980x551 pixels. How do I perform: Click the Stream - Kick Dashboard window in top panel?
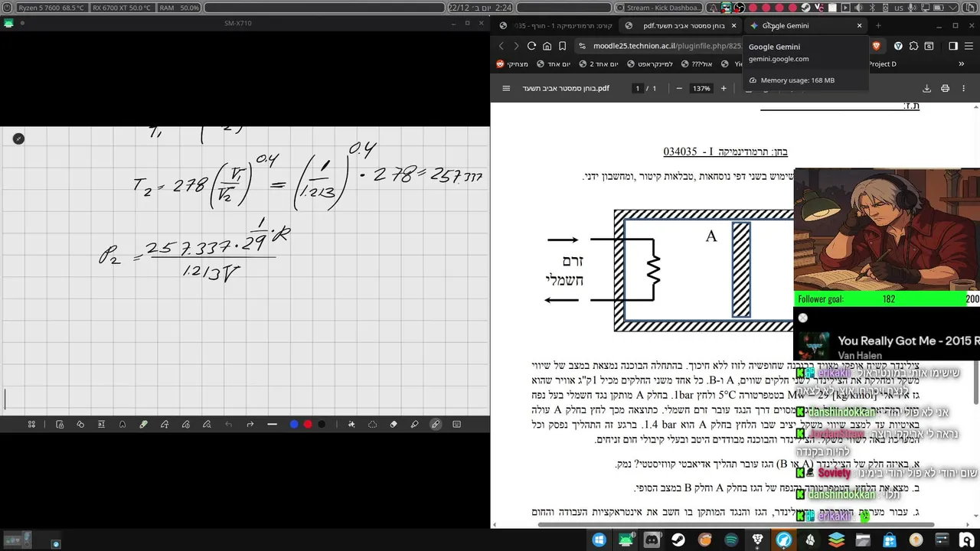pos(658,8)
